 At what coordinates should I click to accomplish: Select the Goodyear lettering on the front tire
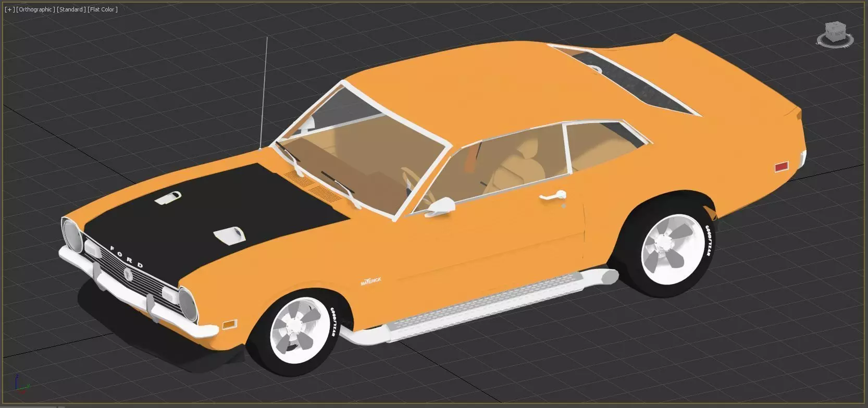[x=333, y=323]
